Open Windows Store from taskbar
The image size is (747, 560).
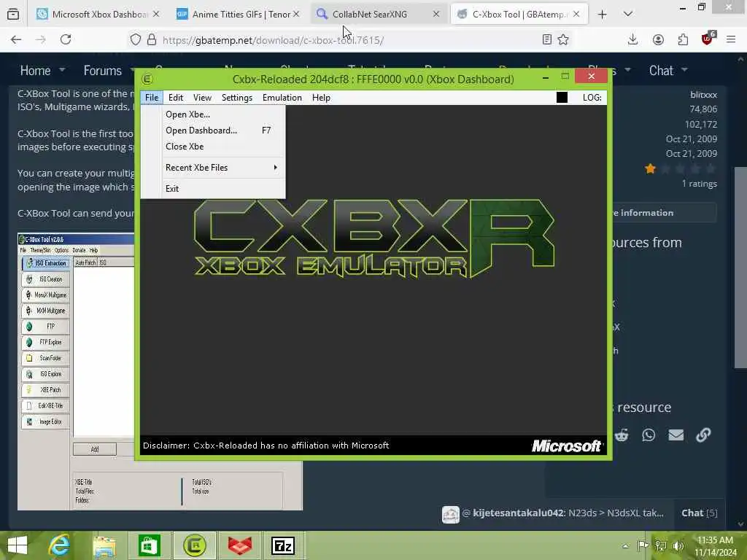coord(149,545)
